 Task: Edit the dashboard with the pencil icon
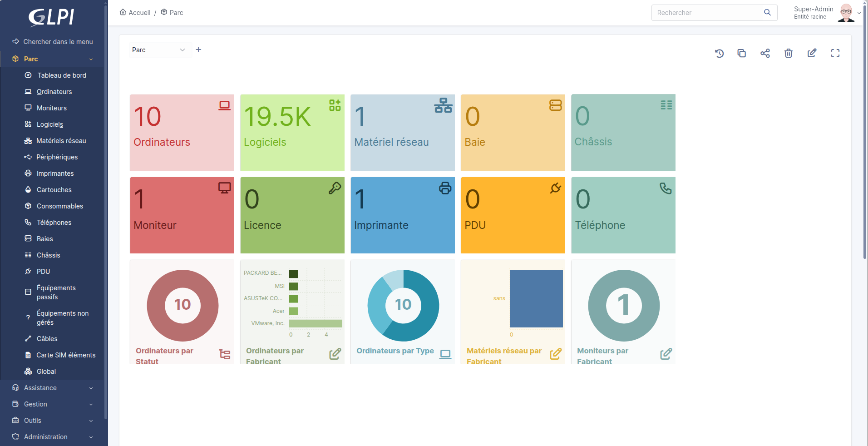tap(812, 53)
